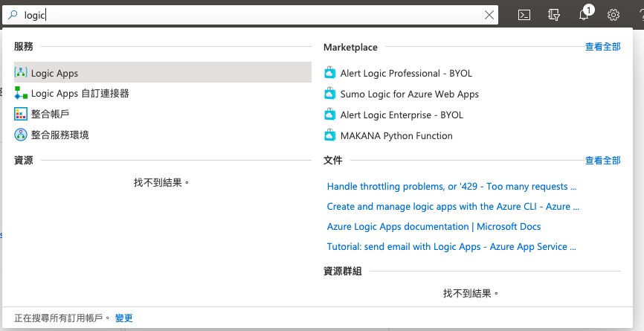Open Azure Logic Apps documentation link
The width and height of the screenshot is (644, 331).
[x=434, y=227]
